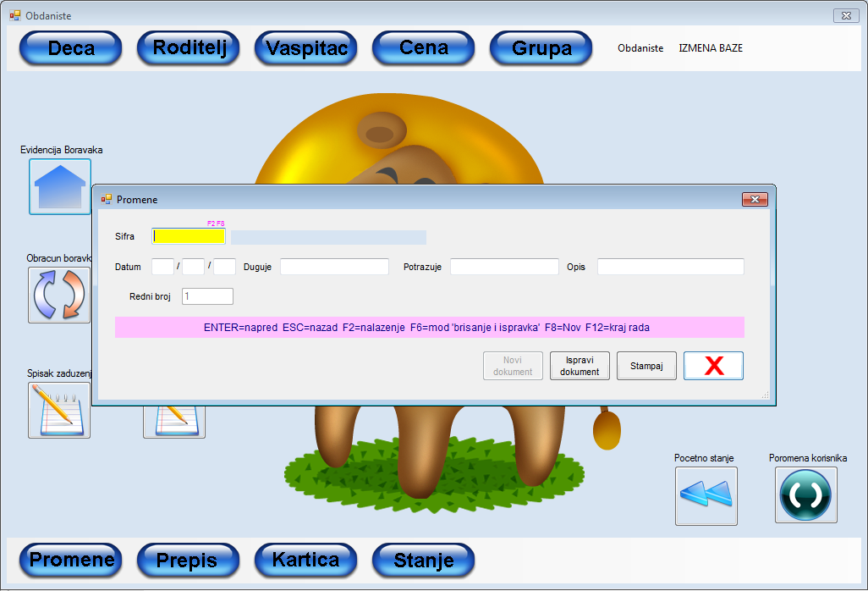The image size is (868, 591).
Task: Click the Grupa button
Action: point(541,48)
